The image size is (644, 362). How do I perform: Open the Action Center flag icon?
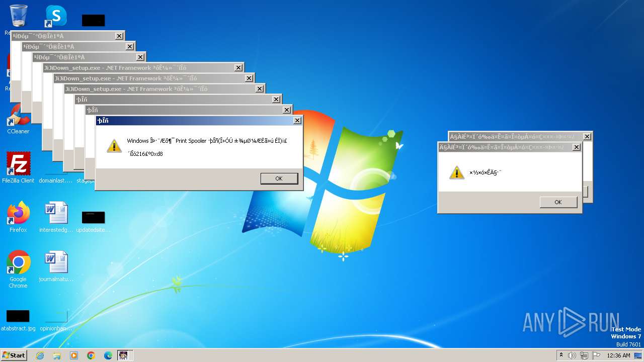click(x=596, y=355)
